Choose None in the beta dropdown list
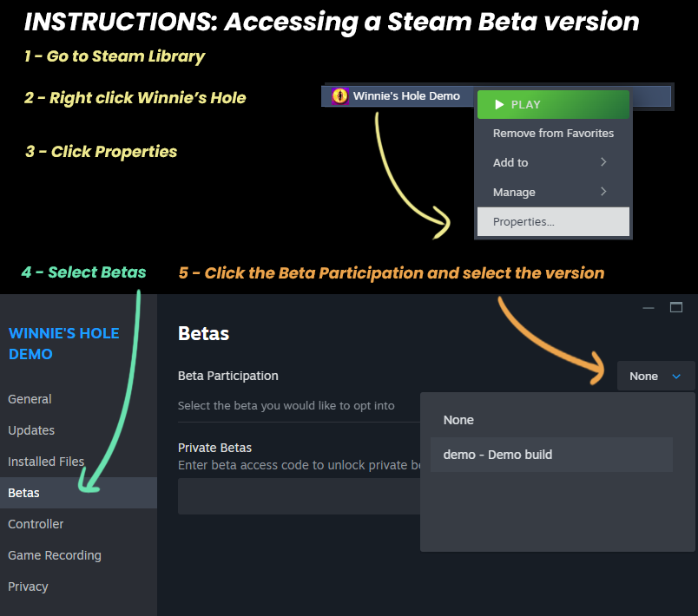 pyautogui.click(x=551, y=420)
